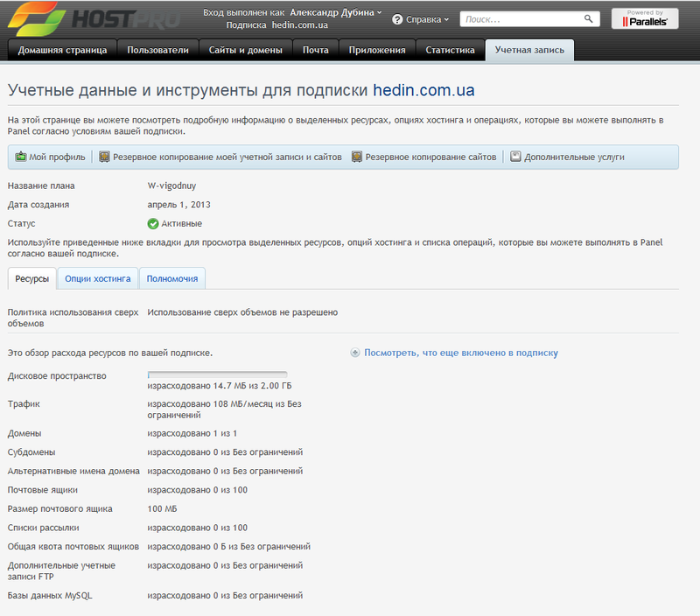Click the hedin.com.ua subscription name in the header

(300, 25)
